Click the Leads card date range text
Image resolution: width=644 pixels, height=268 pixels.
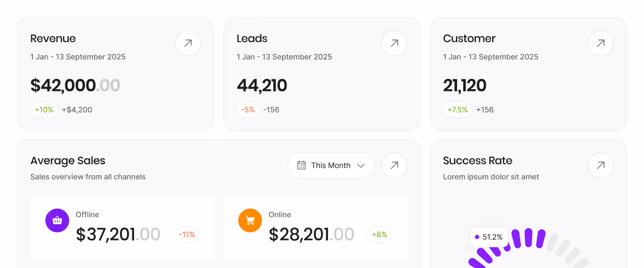284,57
